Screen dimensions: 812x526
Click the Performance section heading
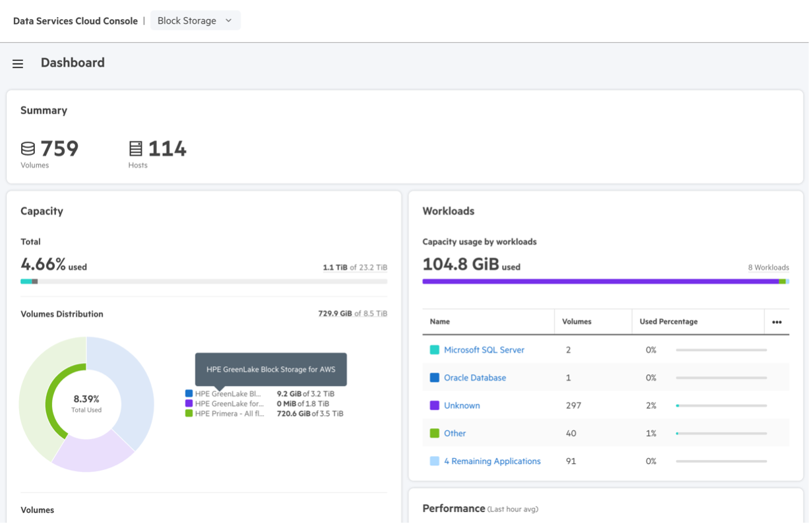454,509
